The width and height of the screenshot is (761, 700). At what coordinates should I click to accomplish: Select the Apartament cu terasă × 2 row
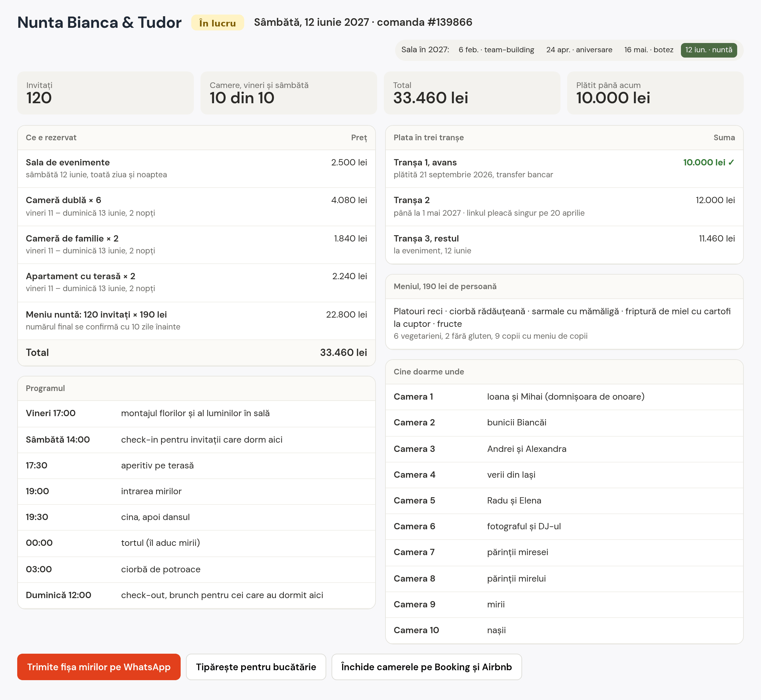196,283
